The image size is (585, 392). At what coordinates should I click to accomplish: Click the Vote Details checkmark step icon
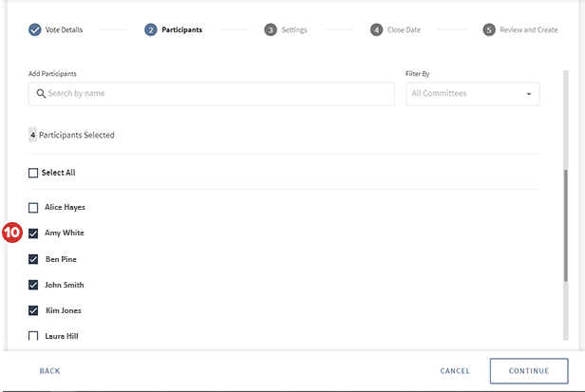click(34, 29)
